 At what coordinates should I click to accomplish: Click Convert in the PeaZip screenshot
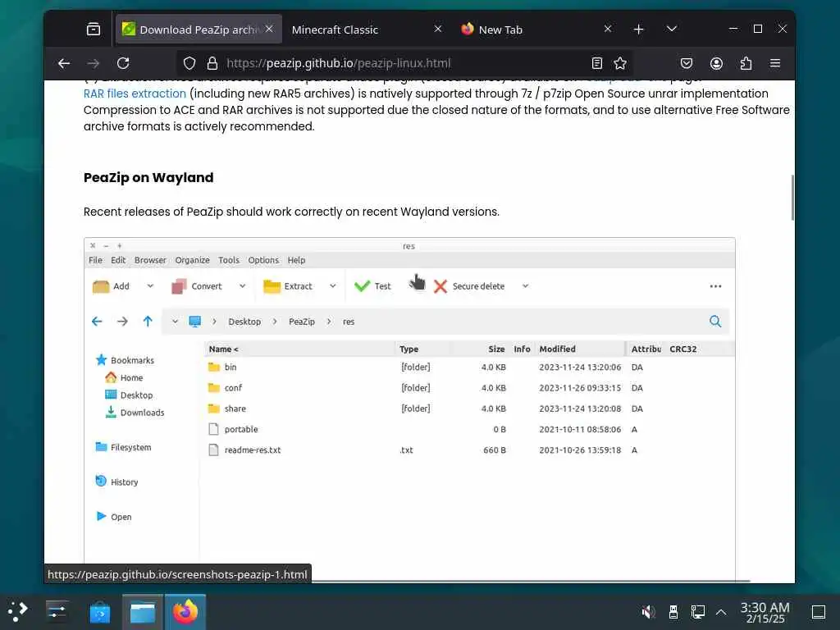click(197, 286)
